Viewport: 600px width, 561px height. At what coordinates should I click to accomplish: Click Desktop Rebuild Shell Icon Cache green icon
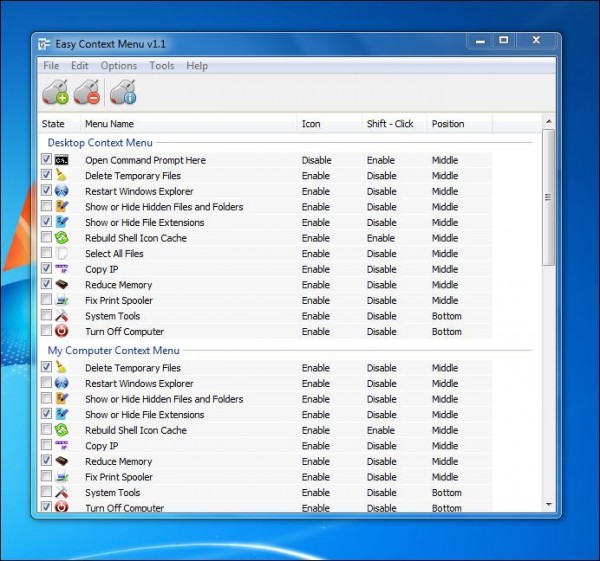pyautogui.click(x=61, y=238)
